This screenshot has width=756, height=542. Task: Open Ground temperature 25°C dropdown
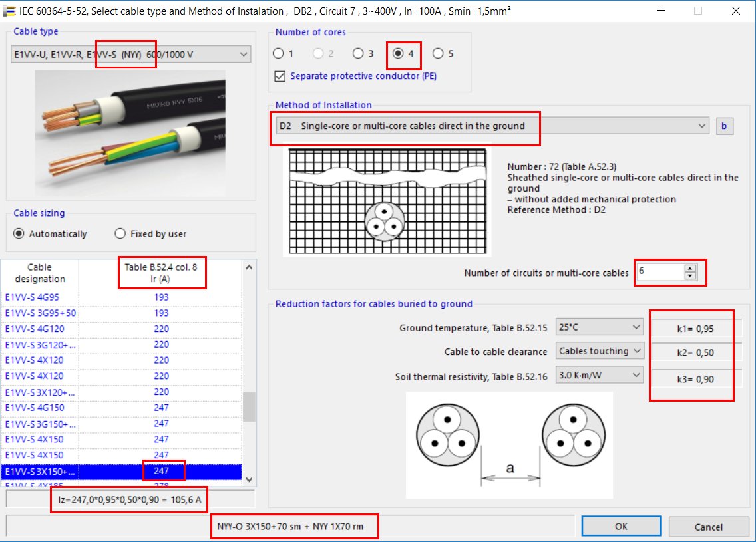click(x=600, y=327)
